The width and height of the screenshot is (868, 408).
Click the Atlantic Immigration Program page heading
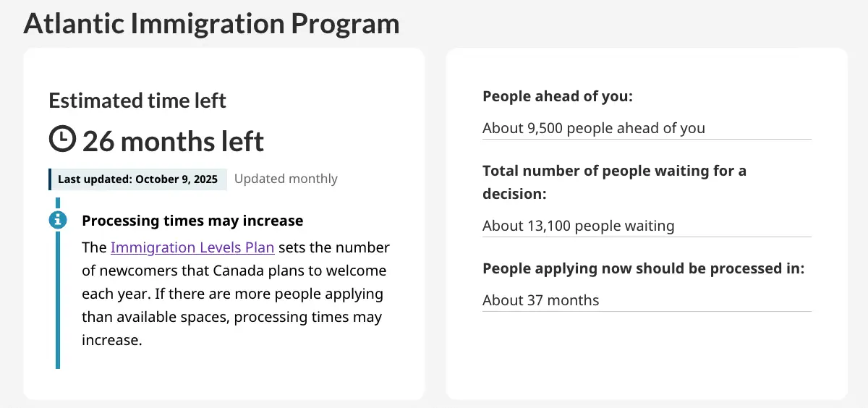211,23
